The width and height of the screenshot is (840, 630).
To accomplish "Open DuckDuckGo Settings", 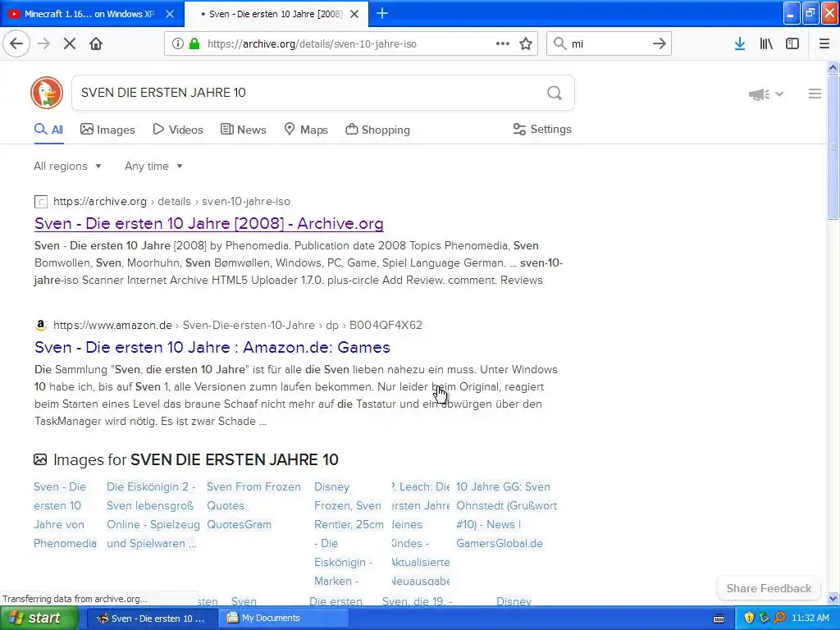I will (542, 129).
